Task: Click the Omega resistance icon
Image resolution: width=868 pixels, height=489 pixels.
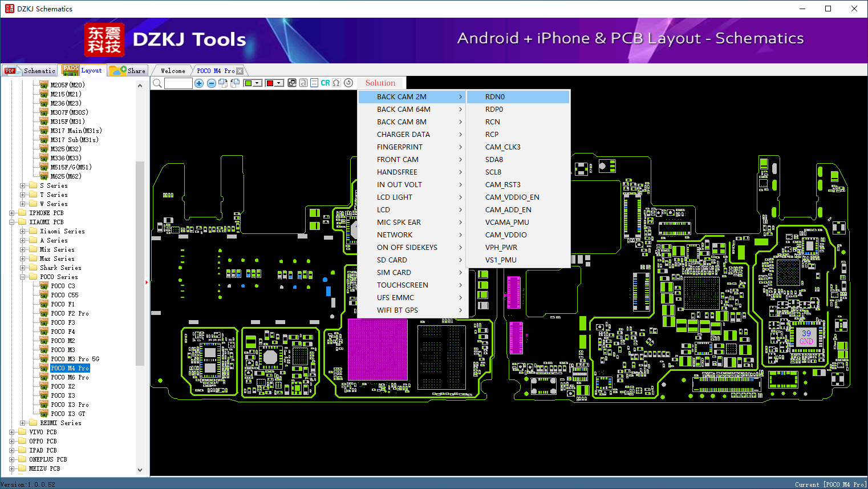Action: click(x=336, y=83)
